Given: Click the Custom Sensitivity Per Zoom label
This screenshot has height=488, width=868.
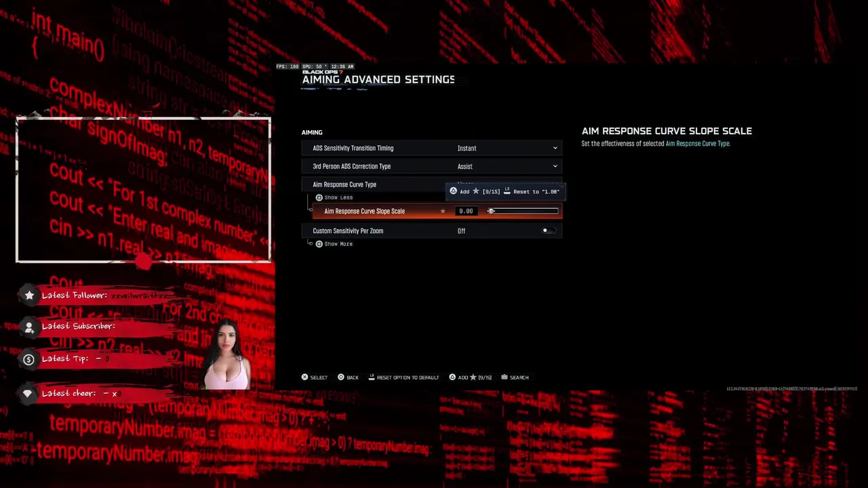Looking at the screenshot, I should pos(348,231).
